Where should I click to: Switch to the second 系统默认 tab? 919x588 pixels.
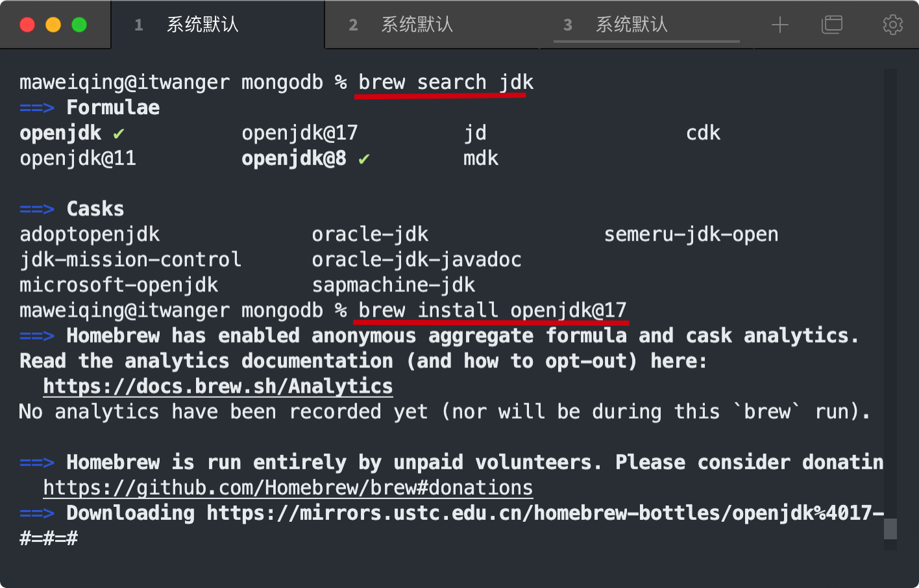point(417,25)
